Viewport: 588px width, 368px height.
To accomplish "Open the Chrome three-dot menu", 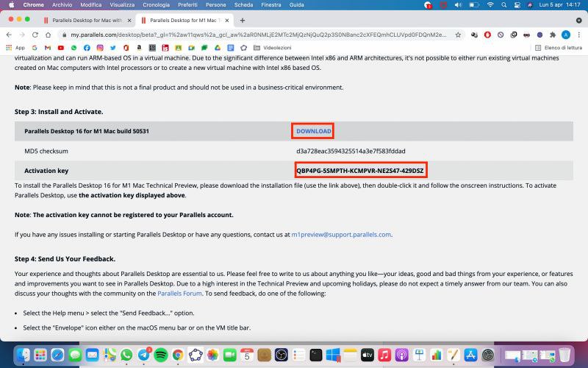I will pos(578,35).
